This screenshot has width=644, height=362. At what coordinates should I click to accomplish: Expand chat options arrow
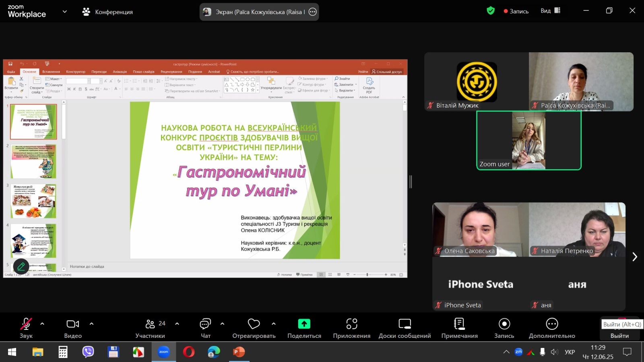pos(222,324)
